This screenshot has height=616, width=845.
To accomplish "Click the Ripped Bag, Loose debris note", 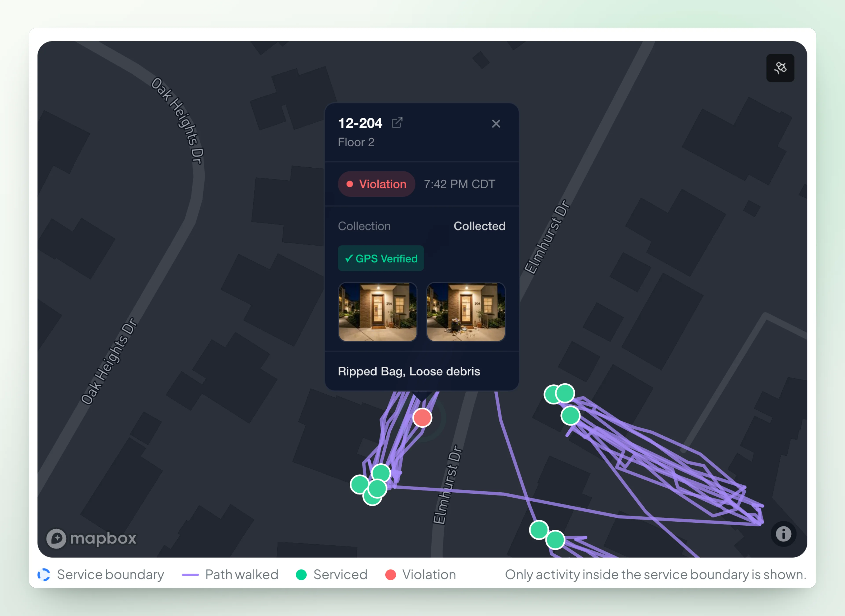I will (x=409, y=371).
